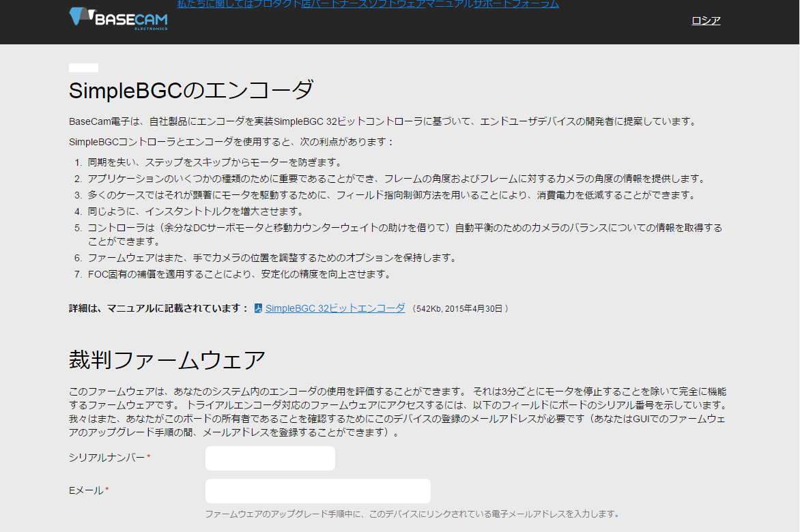Click the hint text below the Eメール field
This screenshot has height=532, width=800.
[x=412, y=514]
